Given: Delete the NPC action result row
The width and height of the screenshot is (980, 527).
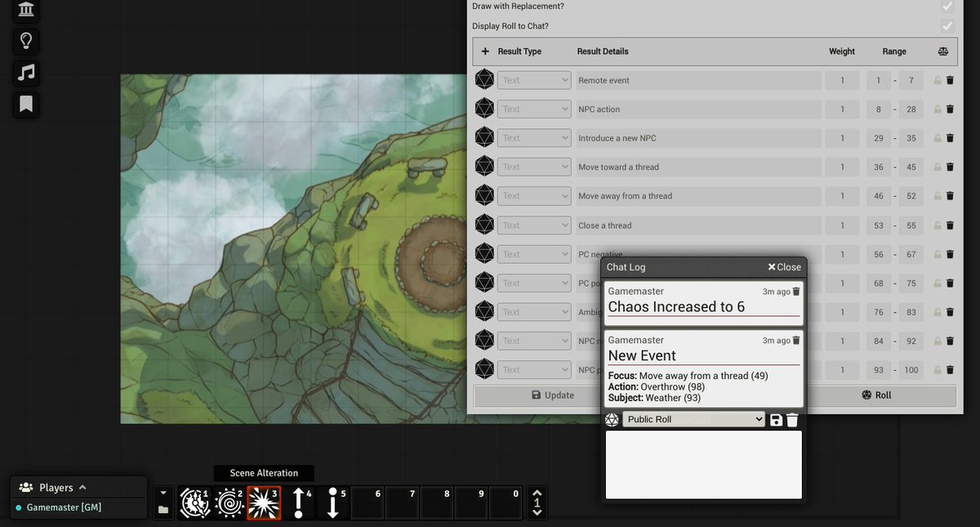Looking at the screenshot, I should [x=950, y=109].
